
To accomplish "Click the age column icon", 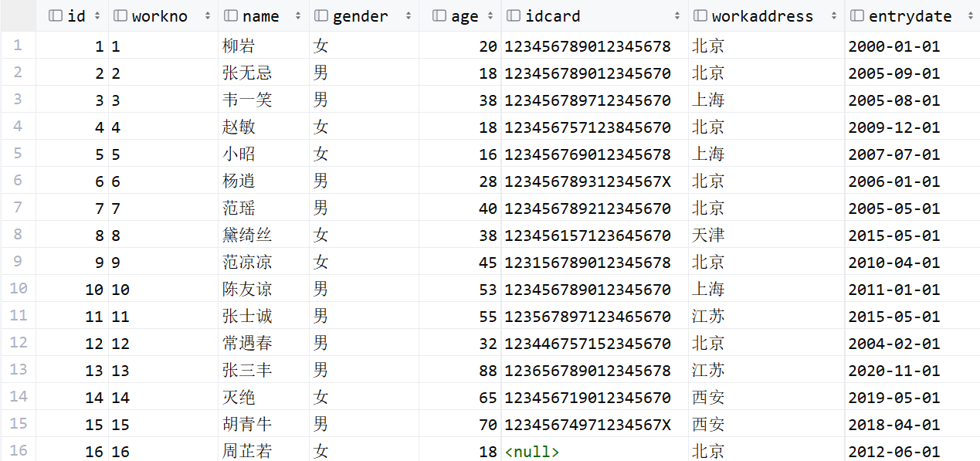I will pyautogui.click(x=439, y=16).
